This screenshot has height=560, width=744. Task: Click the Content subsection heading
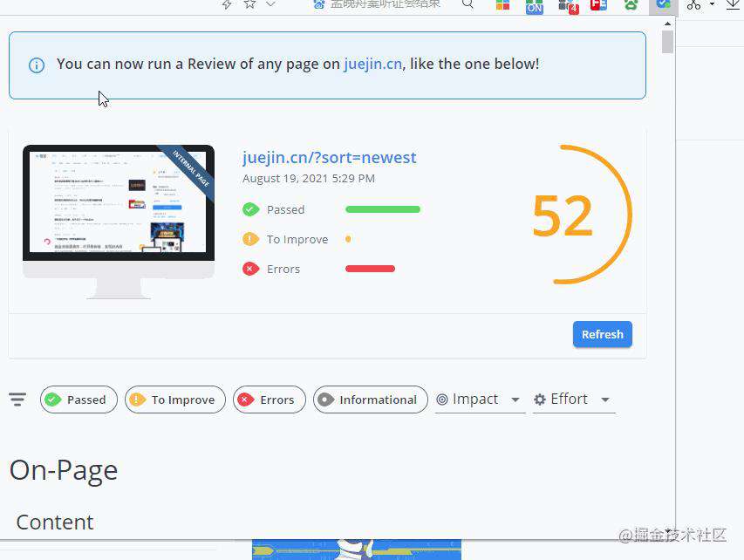(x=55, y=522)
